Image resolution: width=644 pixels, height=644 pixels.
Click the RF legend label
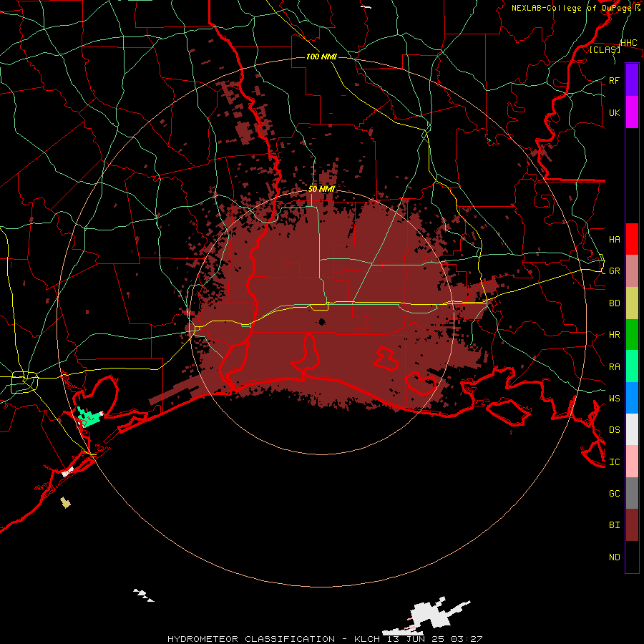tap(615, 80)
